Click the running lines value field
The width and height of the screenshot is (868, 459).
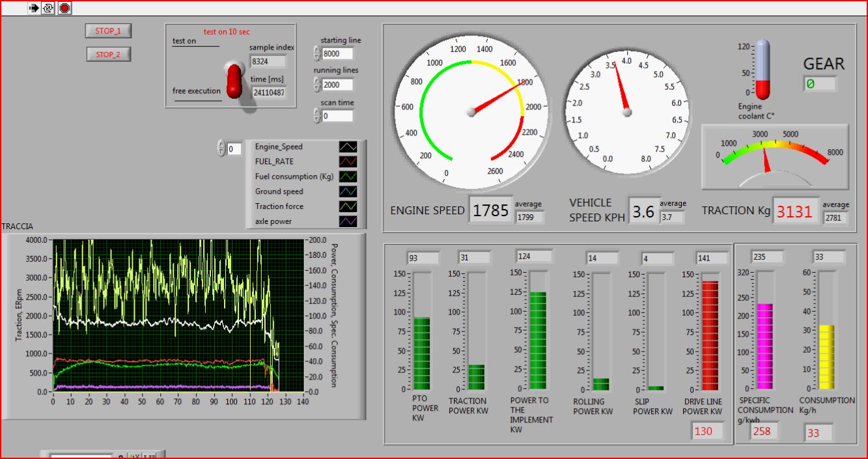tap(337, 85)
